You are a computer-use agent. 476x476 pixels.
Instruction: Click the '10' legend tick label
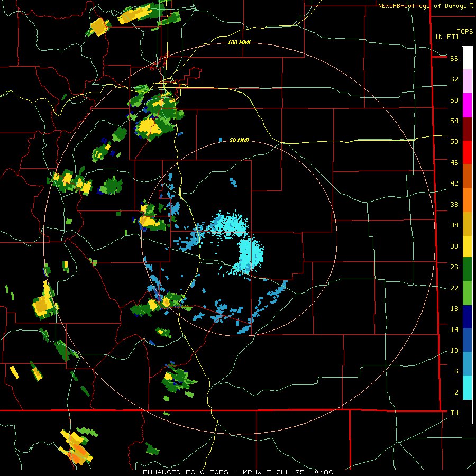click(x=454, y=351)
